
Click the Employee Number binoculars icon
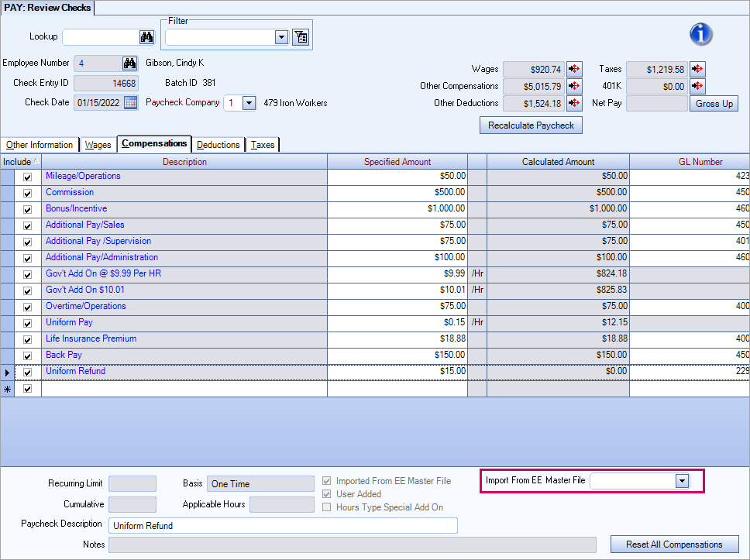[x=129, y=63]
